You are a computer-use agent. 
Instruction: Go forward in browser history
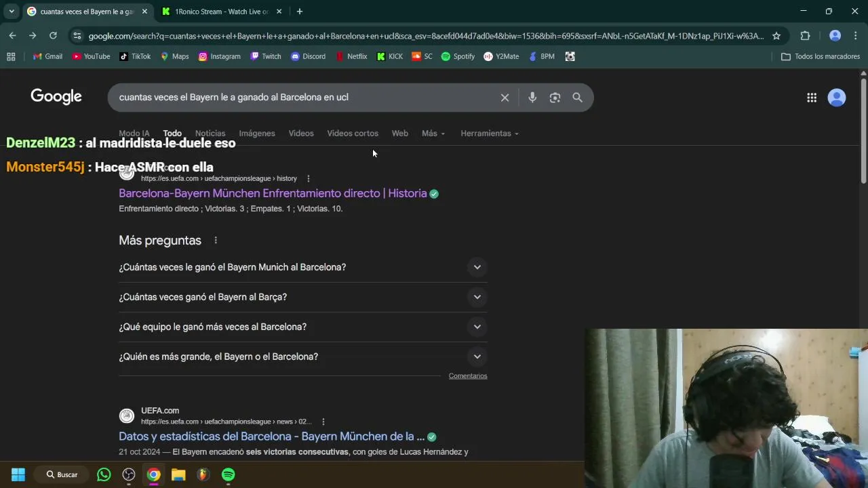[x=33, y=36]
